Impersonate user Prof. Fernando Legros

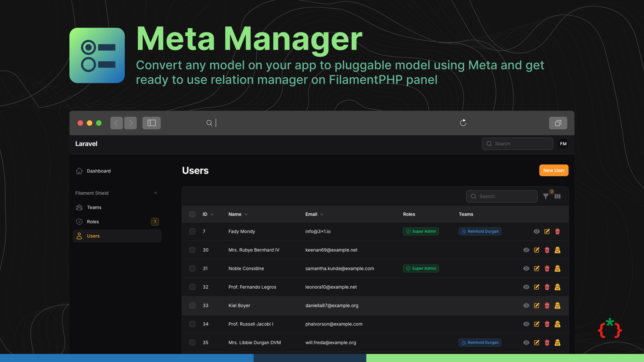click(557, 287)
